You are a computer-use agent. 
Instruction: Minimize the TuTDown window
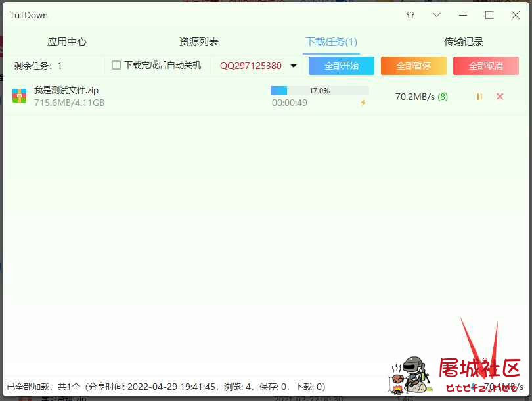click(x=463, y=15)
